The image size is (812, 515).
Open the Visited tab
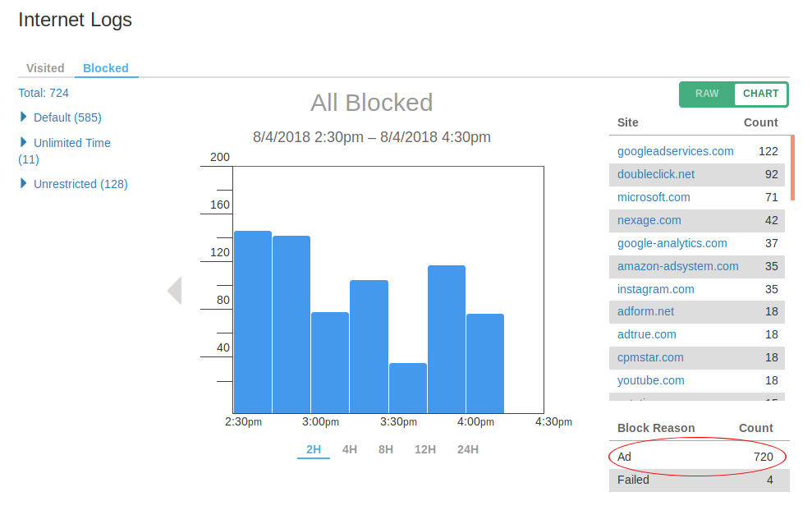45,68
